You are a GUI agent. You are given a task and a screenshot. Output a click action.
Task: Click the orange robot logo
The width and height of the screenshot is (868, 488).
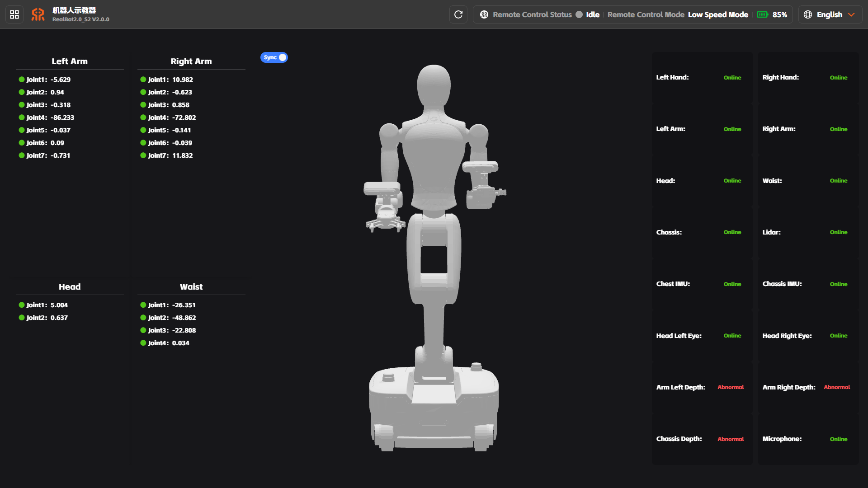coord(38,14)
